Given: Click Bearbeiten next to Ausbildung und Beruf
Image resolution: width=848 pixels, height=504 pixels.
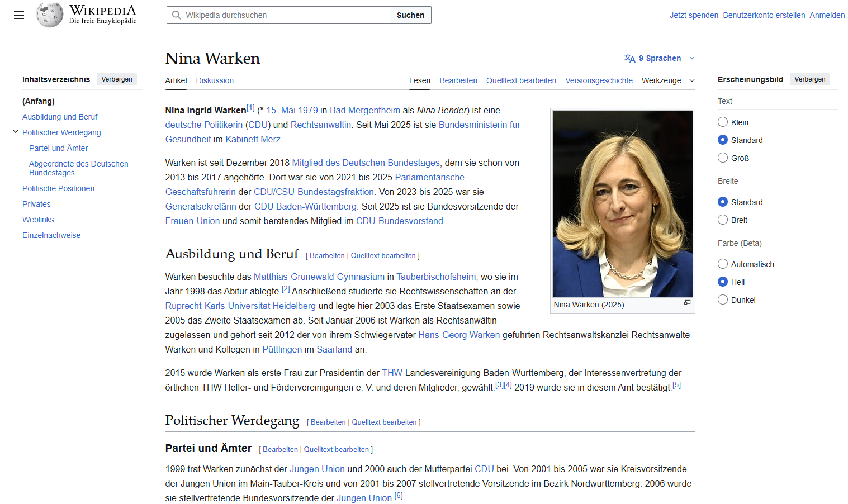Looking at the screenshot, I should point(327,255).
